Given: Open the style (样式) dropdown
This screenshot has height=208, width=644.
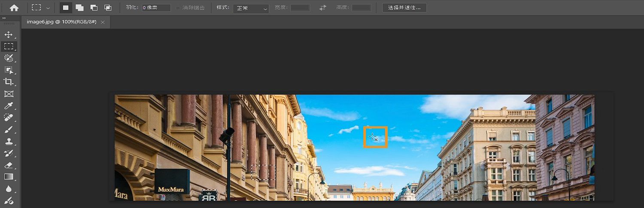Looking at the screenshot, I should tap(251, 8).
